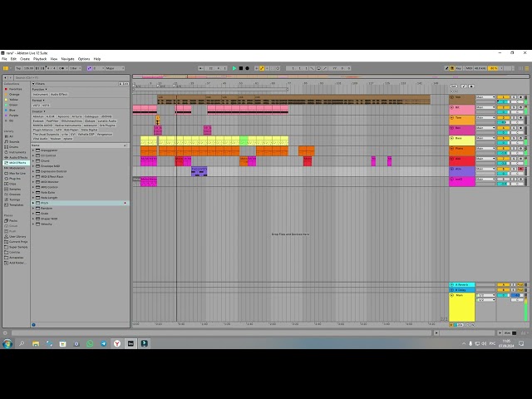
Task: Solo the pink Bit track
Action: tap(514, 107)
